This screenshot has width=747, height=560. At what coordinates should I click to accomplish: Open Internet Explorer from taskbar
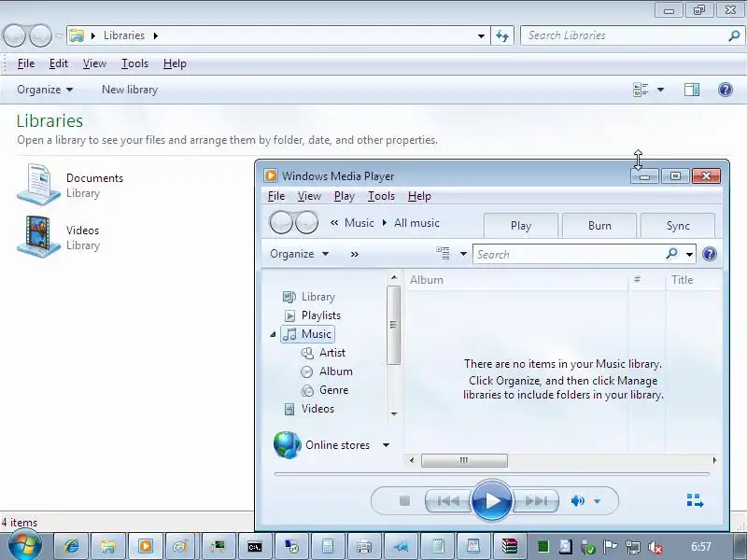pyautogui.click(x=72, y=546)
